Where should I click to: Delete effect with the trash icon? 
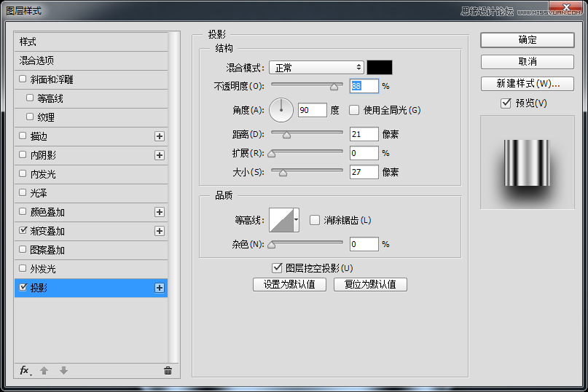(168, 371)
